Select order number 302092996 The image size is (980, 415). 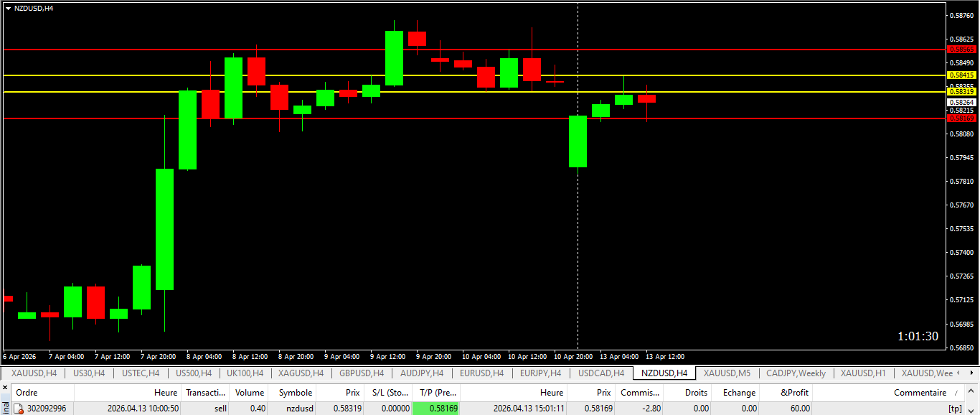[47, 409]
